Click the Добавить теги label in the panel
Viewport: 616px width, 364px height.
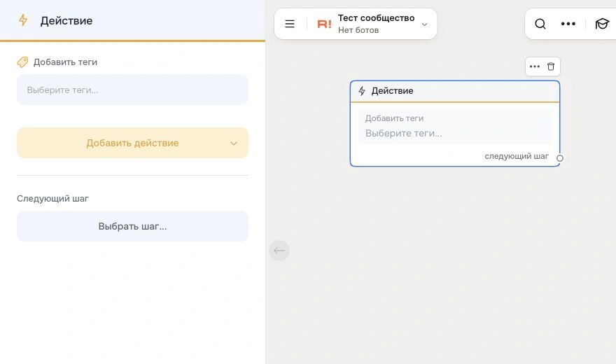click(x=65, y=62)
